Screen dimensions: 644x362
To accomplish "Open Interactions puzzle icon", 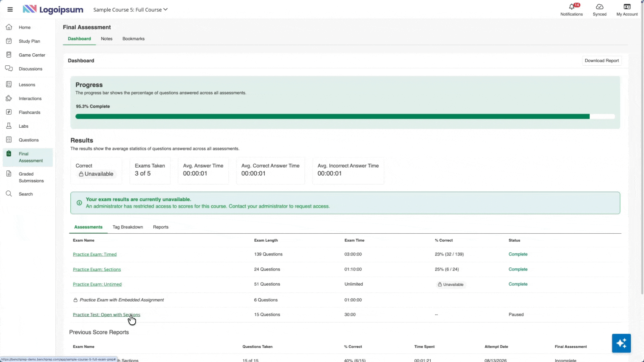I will click(9, 98).
